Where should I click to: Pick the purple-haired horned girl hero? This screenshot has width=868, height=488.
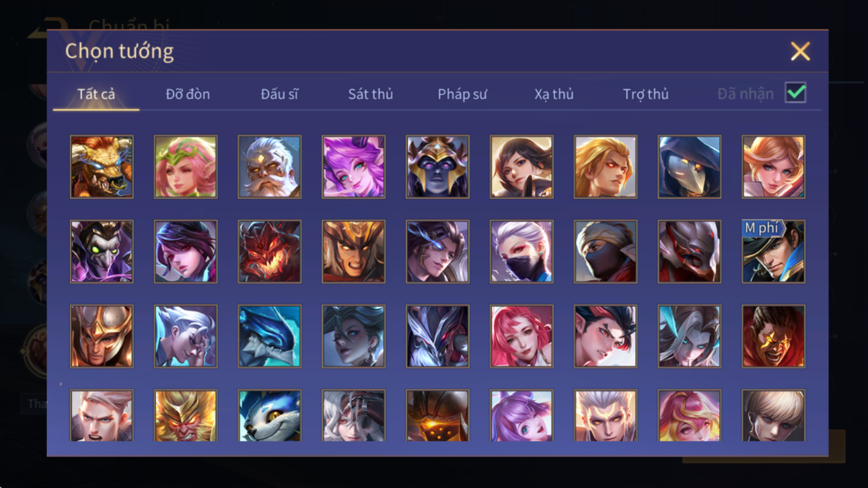[x=353, y=167]
